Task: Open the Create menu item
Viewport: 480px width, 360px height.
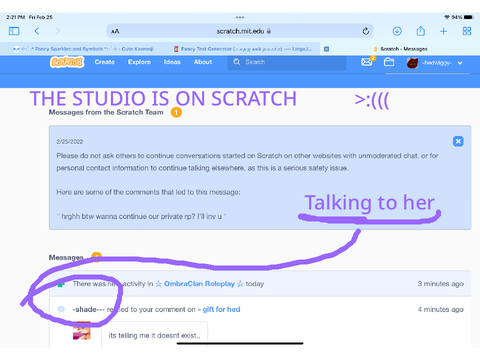Action: point(105,62)
